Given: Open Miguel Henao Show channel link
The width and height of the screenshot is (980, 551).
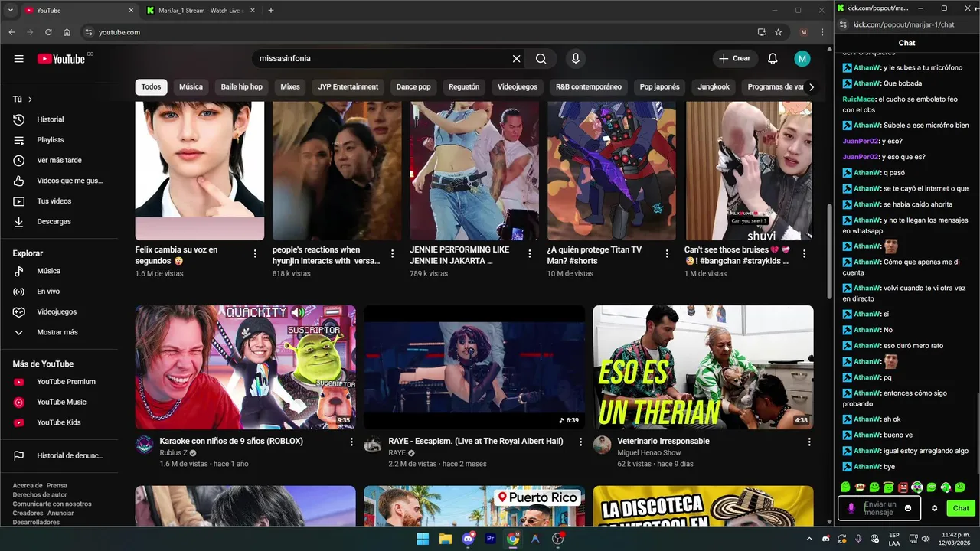Looking at the screenshot, I should 649,453.
